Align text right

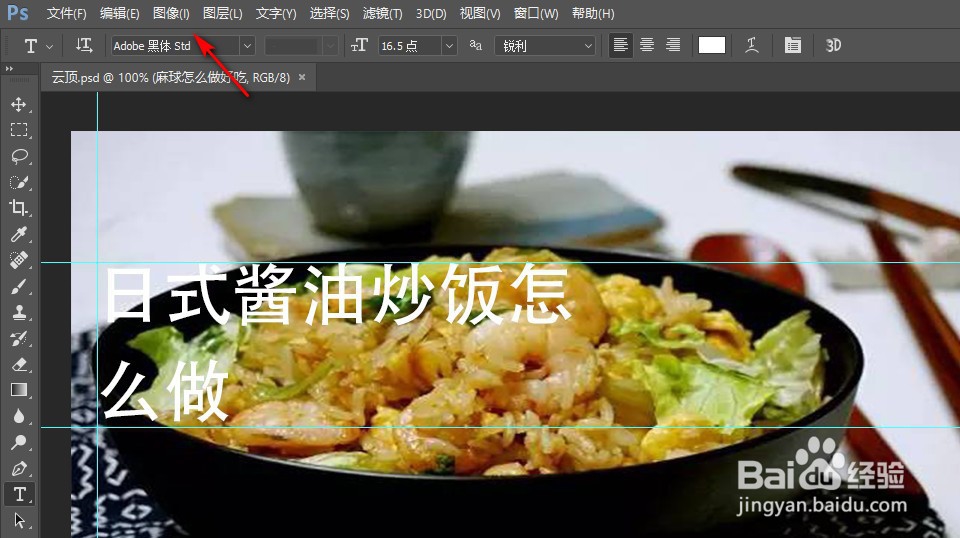[673, 45]
